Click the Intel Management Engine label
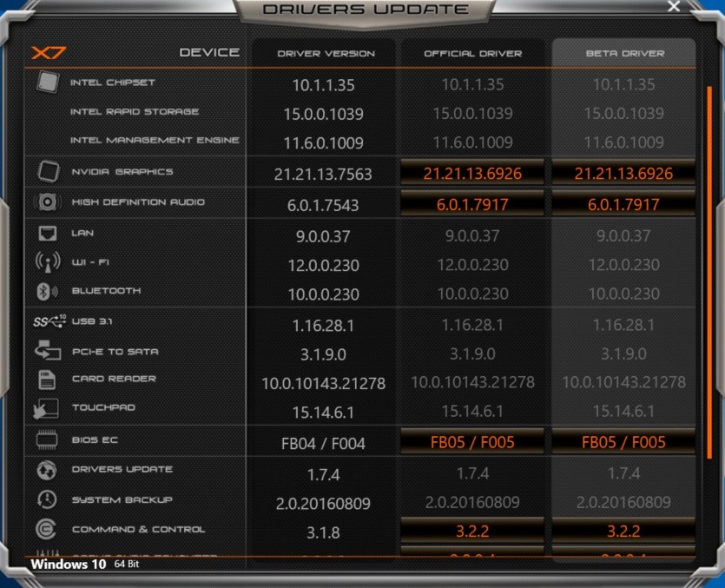Screen dimensions: 725x588 pyautogui.click(x=155, y=140)
